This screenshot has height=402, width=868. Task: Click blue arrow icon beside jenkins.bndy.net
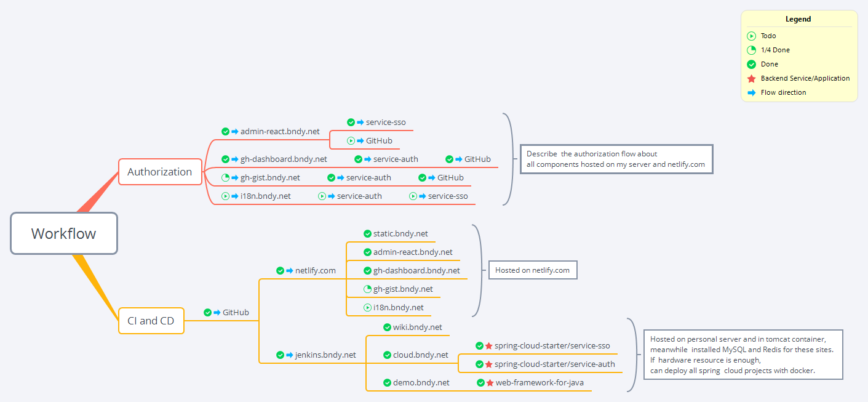click(x=290, y=355)
